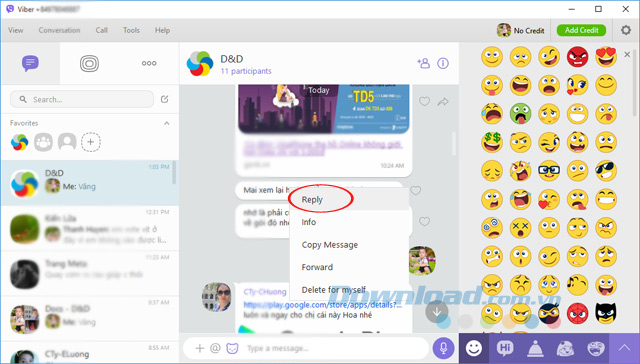Image resolution: width=640 pixels, height=364 pixels.
Task: Like the TD5 image message
Action: coord(424,101)
